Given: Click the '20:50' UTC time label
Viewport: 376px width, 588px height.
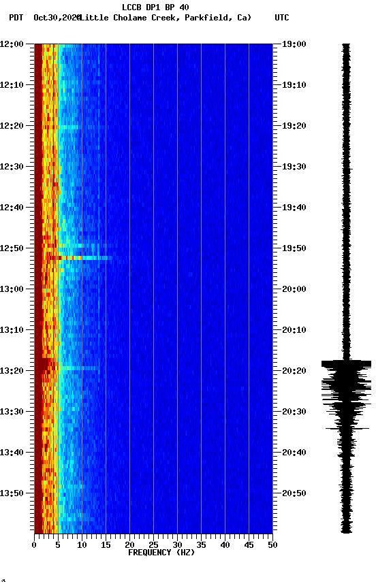Looking at the screenshot, I should pos(294,494).
